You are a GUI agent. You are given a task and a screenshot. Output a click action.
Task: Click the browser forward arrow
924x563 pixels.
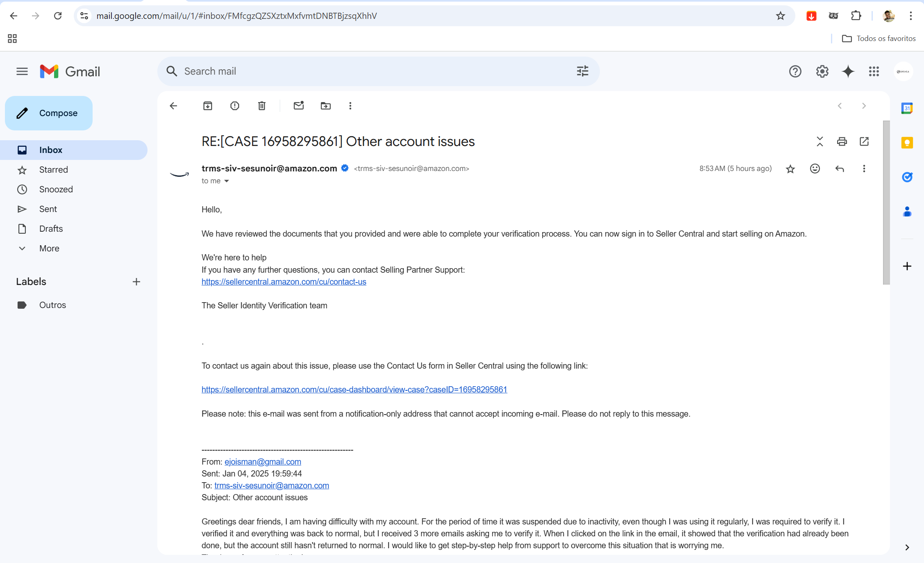(x=36, y=16)
